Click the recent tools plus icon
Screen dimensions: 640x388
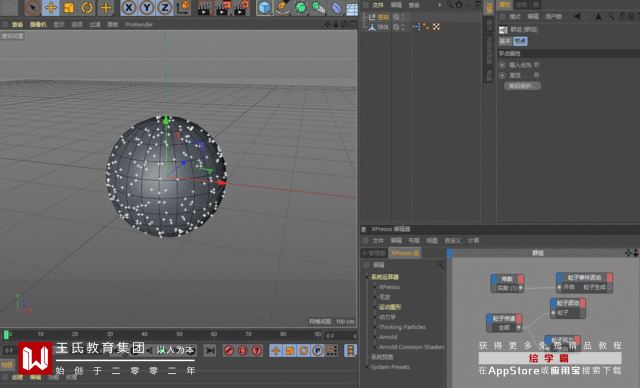[106, 7]
